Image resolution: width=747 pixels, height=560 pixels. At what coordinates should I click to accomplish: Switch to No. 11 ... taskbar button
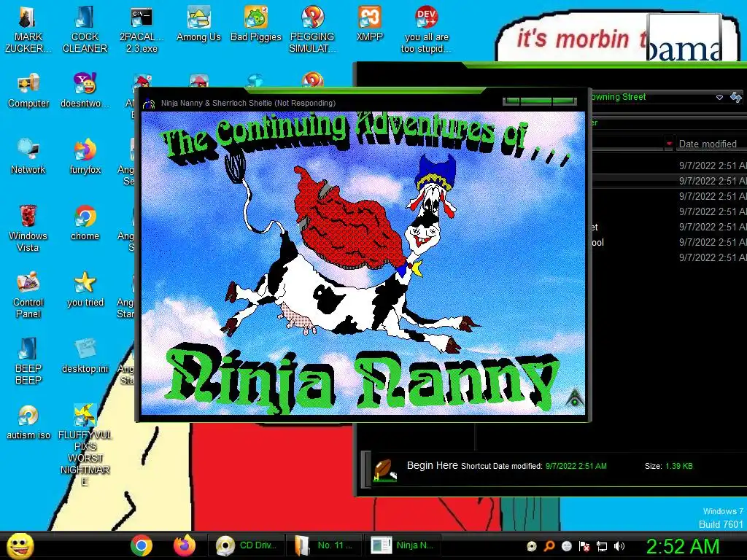point(323,545)
